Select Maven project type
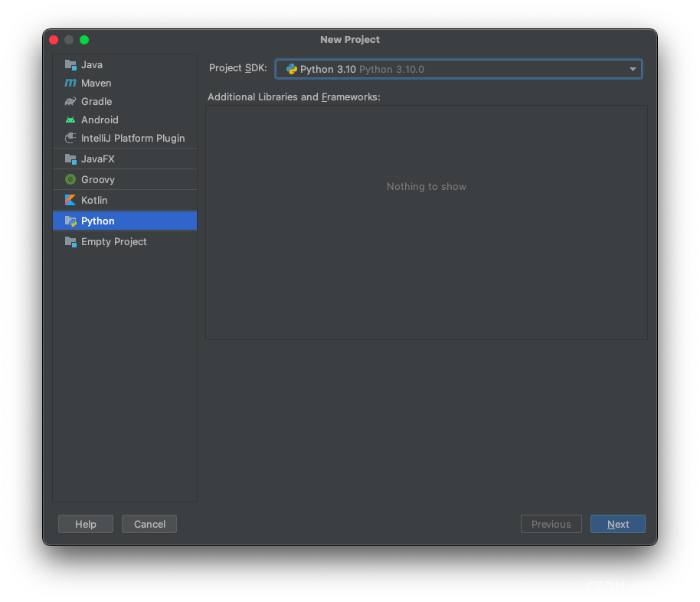The height and width of the screenshot is (602, 700). tap(125, 83)
